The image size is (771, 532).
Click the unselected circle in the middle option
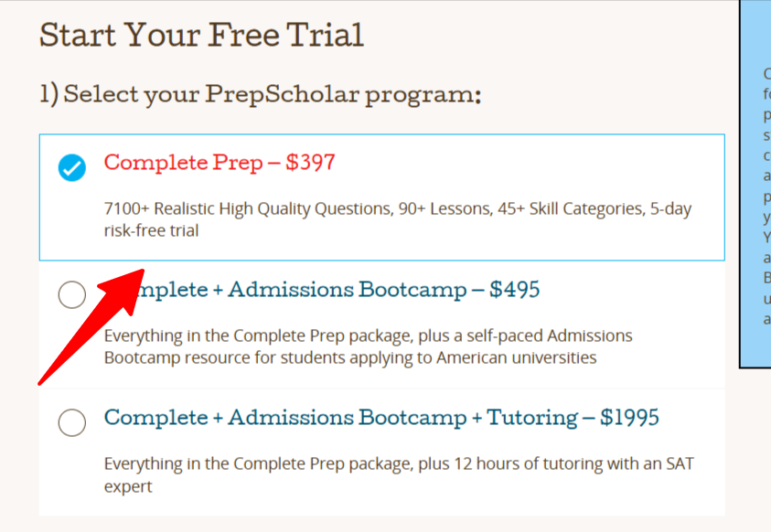pos(71,294)
